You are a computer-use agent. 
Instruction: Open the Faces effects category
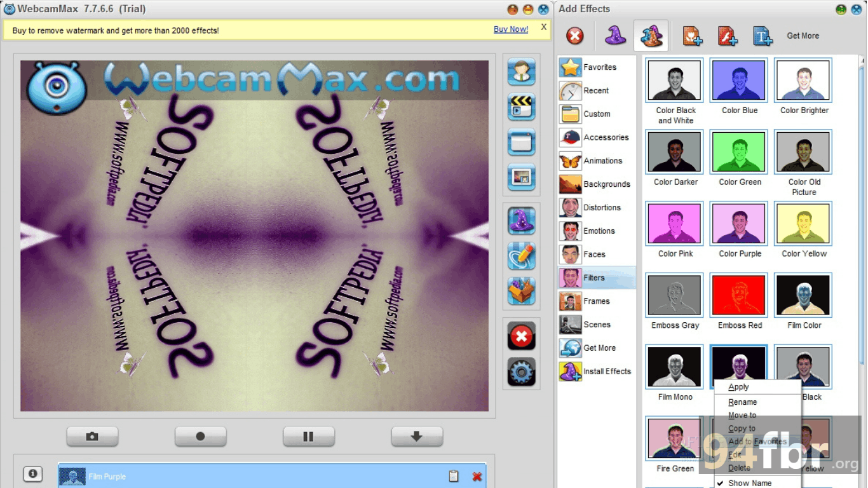[597, 254]
